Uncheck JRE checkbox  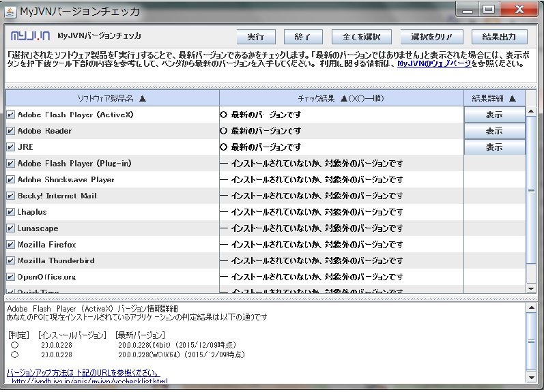coord(11,147)
